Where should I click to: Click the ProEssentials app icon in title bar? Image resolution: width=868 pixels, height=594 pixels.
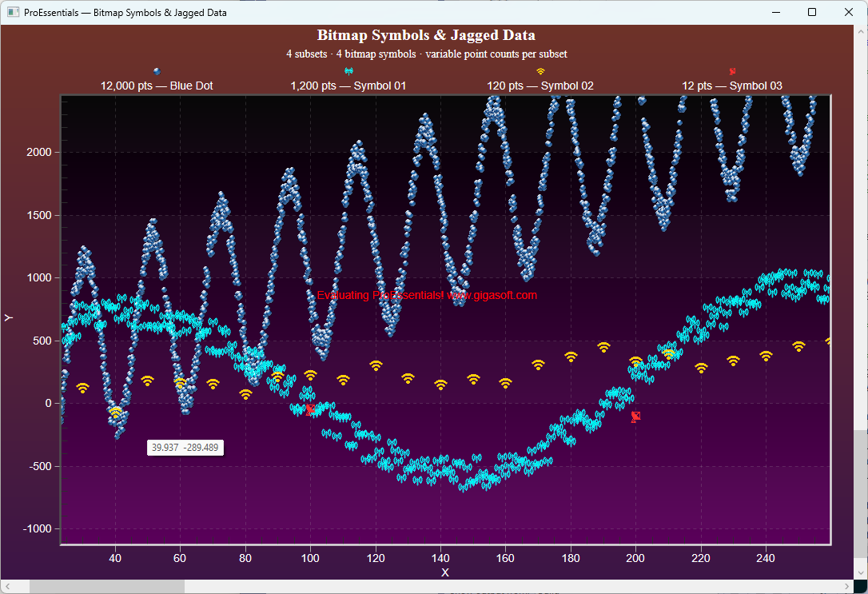tap(14, 12)
